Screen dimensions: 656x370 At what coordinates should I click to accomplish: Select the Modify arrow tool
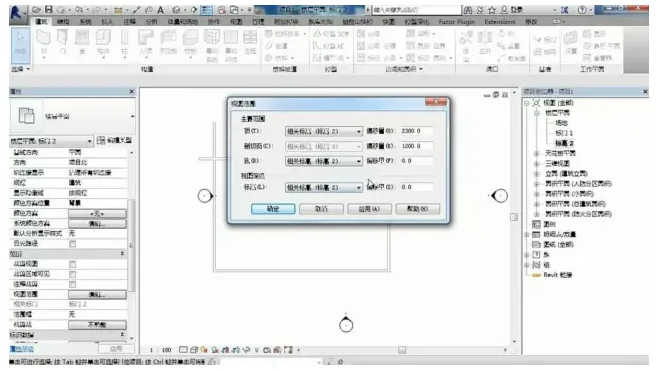(20, 45)
